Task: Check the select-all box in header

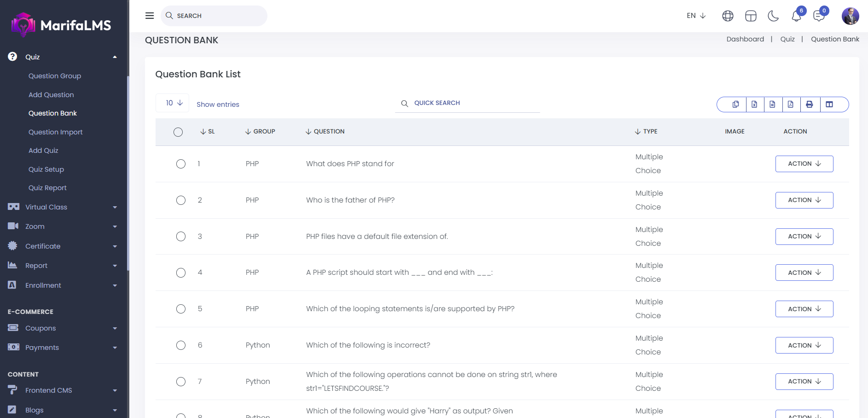Action: coord(178,132)
